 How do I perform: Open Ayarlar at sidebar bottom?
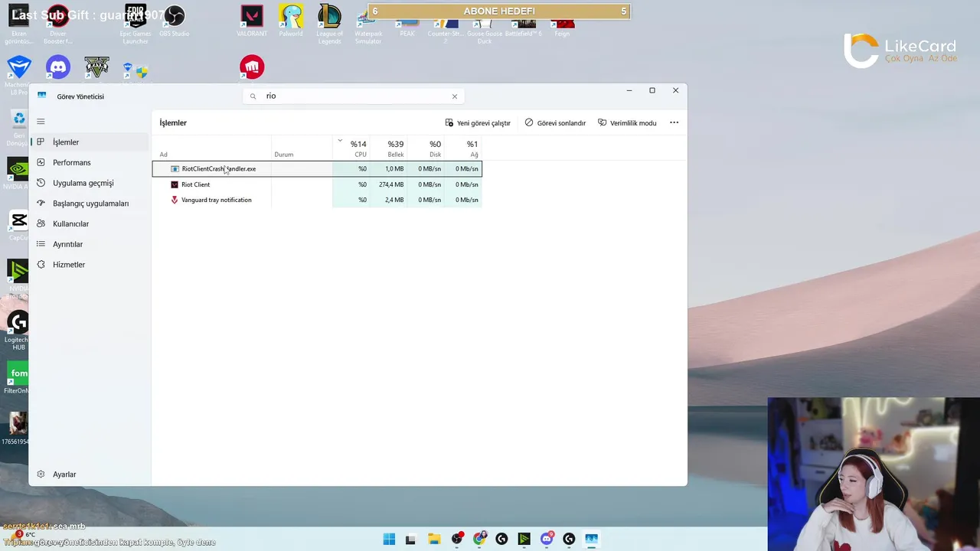pos(89,474)
